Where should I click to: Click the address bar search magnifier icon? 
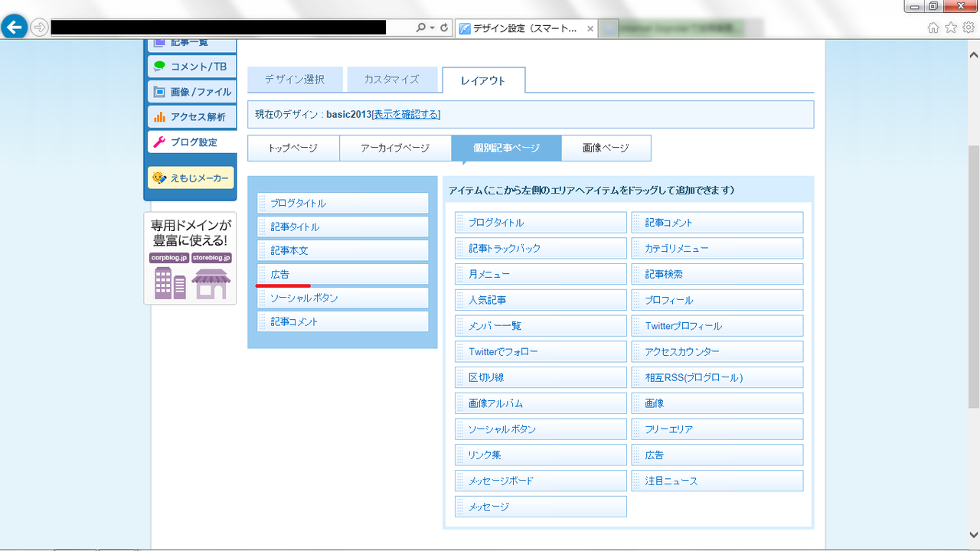(420, 28)
